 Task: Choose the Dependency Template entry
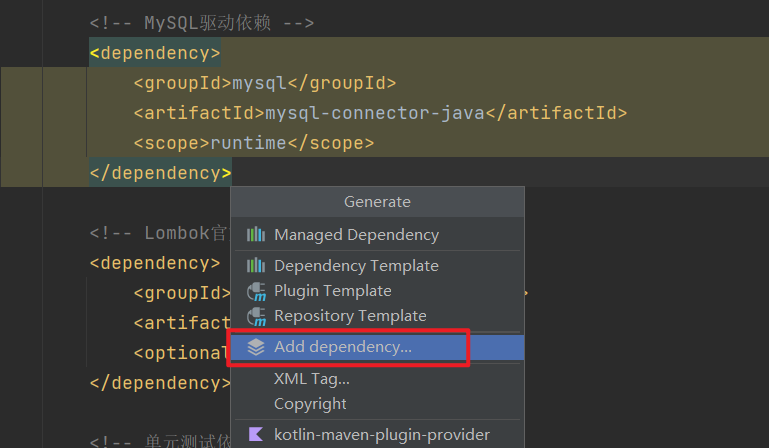click(x=356, y=266)
